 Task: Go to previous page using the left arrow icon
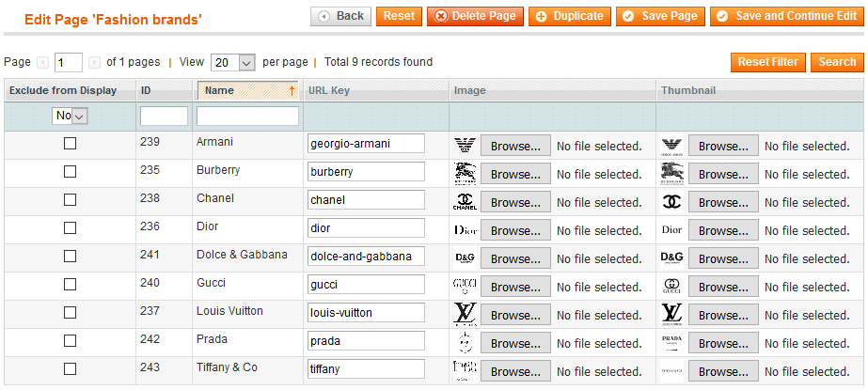[42, 63]
